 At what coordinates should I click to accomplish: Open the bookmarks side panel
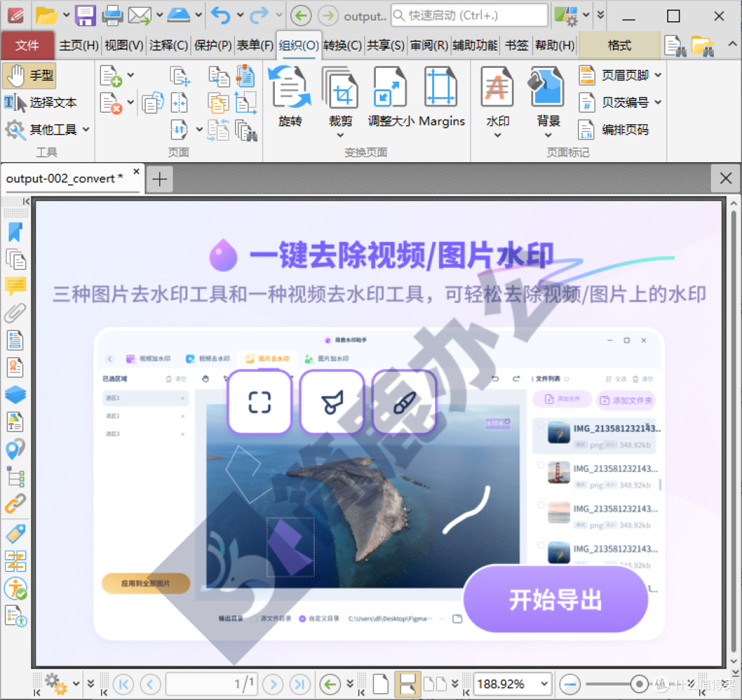click(x=15, y=232)
